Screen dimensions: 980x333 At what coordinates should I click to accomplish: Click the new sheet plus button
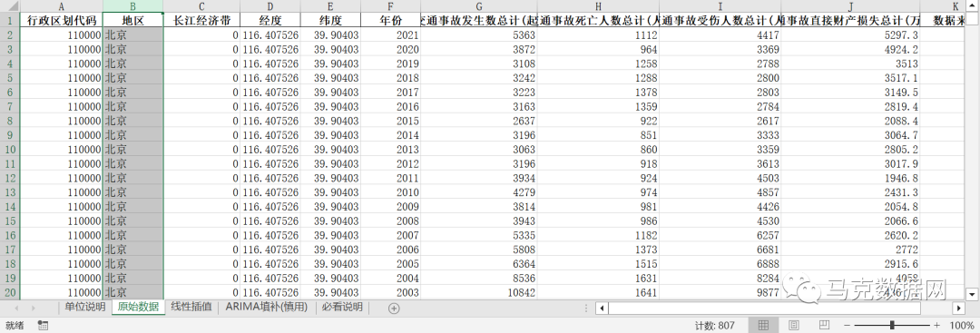point(394,308)
